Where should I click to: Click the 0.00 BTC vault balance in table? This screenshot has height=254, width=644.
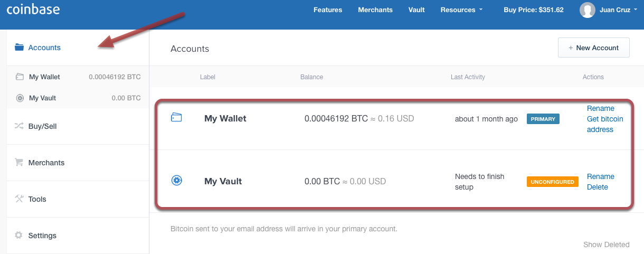323,181
